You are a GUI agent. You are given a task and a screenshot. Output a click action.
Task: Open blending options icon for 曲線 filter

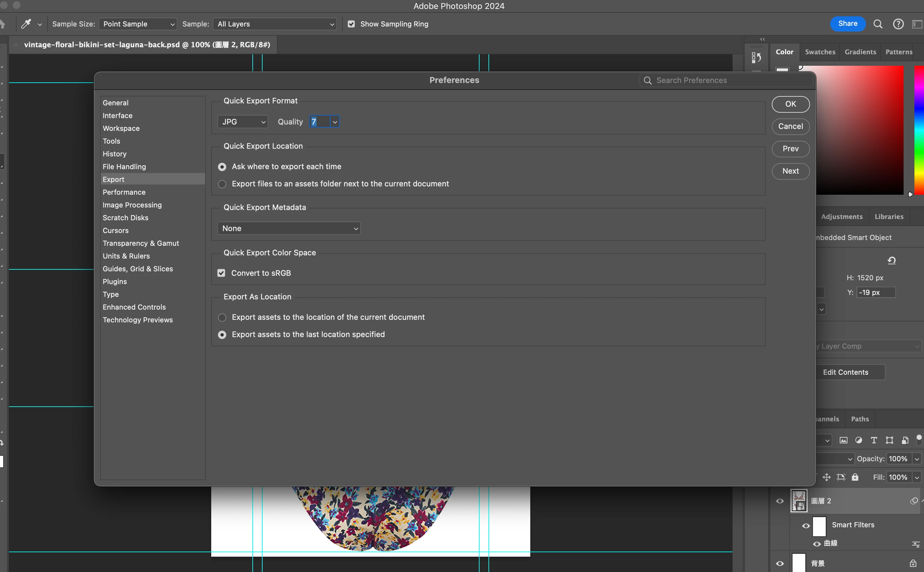tap(916, 544)
